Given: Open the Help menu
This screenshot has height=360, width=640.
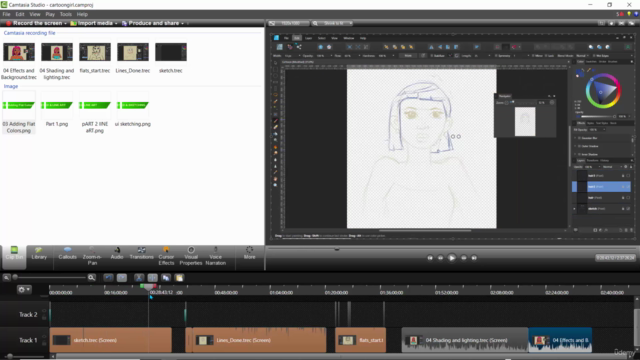Looking at the screenshot, I should tap(82, 14).
